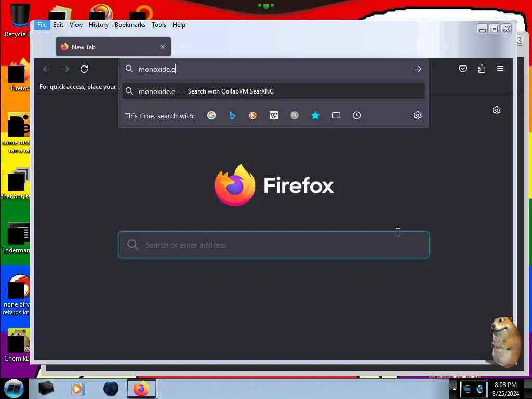This screenshot has height=399, width=532.
Task: Click in the URL bar containing monoxide.e
Action: click(x=273, y=69)
